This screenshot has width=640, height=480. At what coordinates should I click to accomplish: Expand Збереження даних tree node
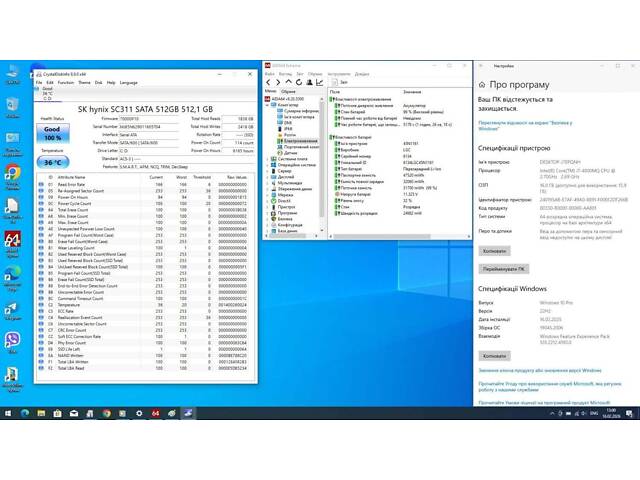pyautogui.click(x=267, y=189)
